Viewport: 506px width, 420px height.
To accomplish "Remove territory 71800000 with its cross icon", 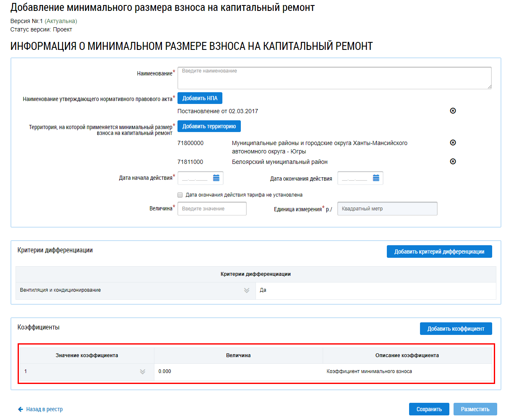I will pyautogui.click(x=453, y=143).
